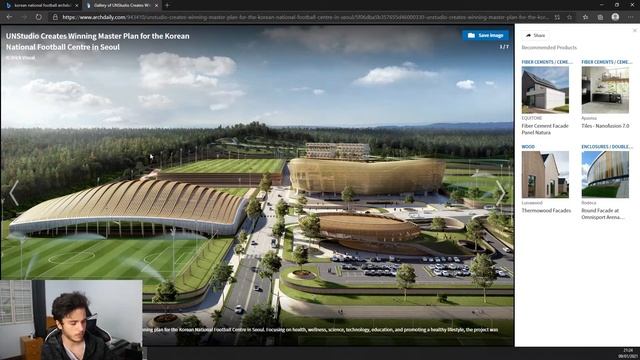640x360 pixels.
Task: Reload the page with the refresh icon
Action: pyautogui.click(x=38, y=17)
